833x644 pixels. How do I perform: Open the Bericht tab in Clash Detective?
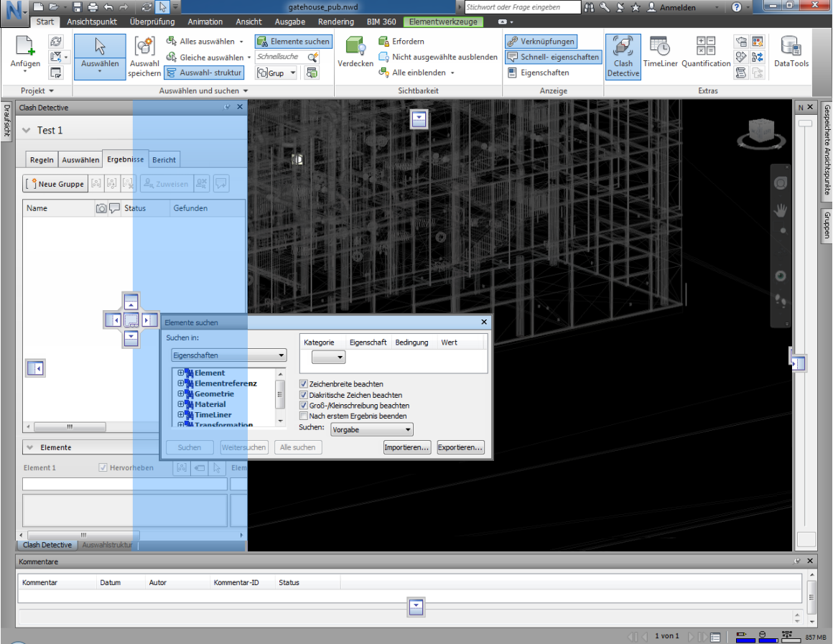(x=164, y=159)
